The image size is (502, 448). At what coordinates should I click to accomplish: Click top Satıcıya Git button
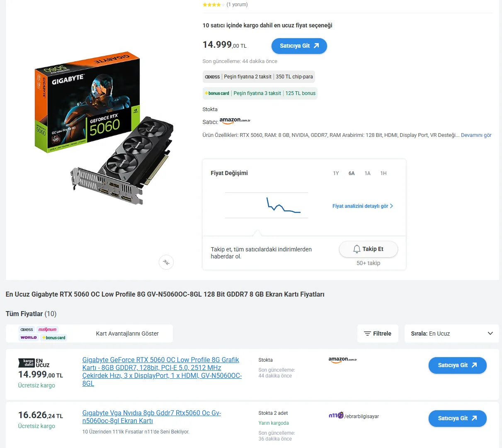tap(299, 46)
